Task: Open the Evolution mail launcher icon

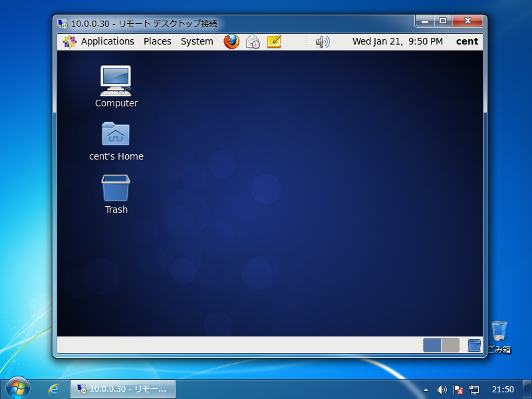Action: [x=253, y=41]
